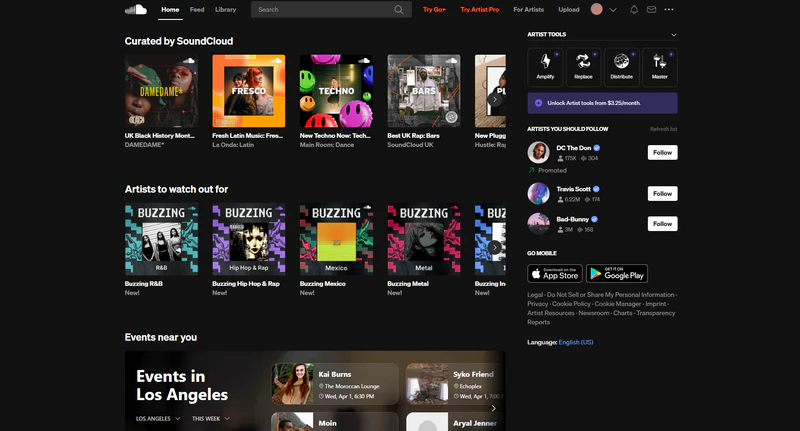
Task: Collapse the Artist Tools section chevron
Action: [673, 35]
